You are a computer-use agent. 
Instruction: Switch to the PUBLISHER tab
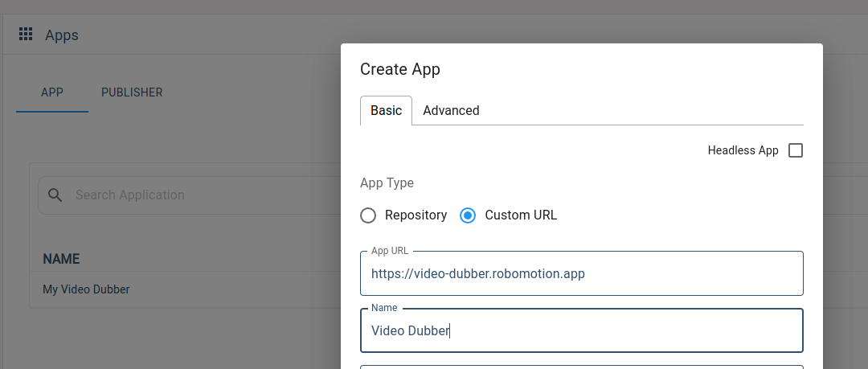pos(132,92)
